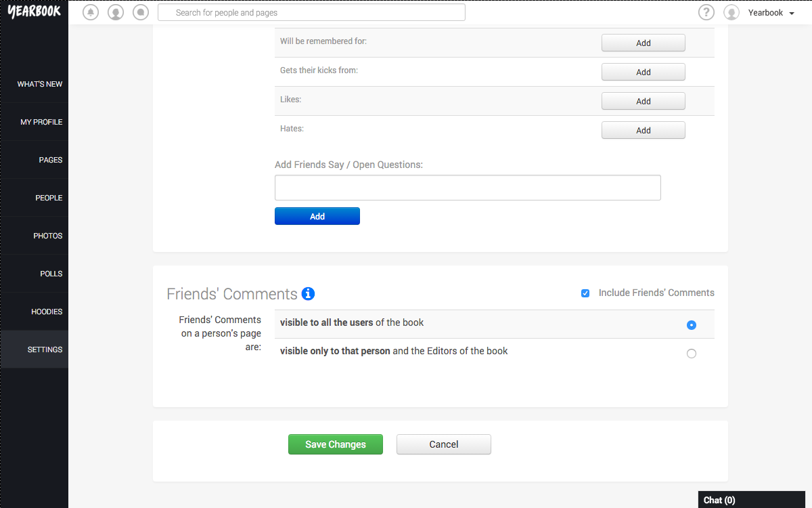Click Cancel button
Viewport: 812px width, 508px height.
tap(444, 444)
